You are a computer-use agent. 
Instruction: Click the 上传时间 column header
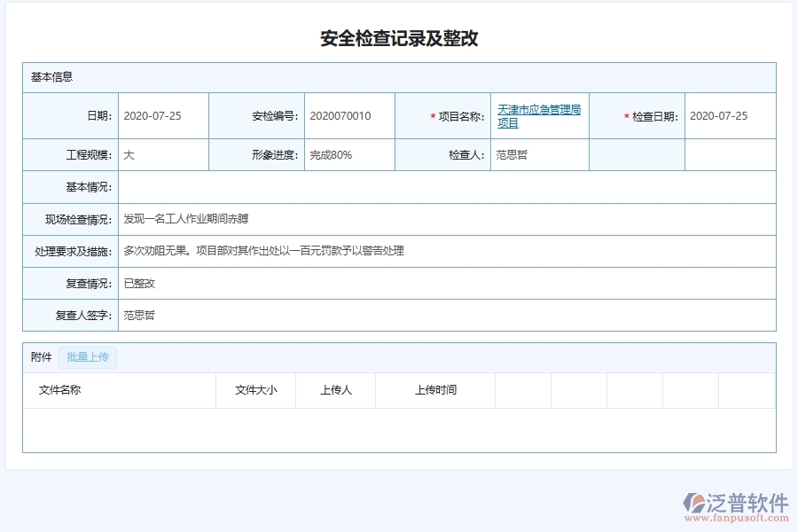tap(436, 390)
